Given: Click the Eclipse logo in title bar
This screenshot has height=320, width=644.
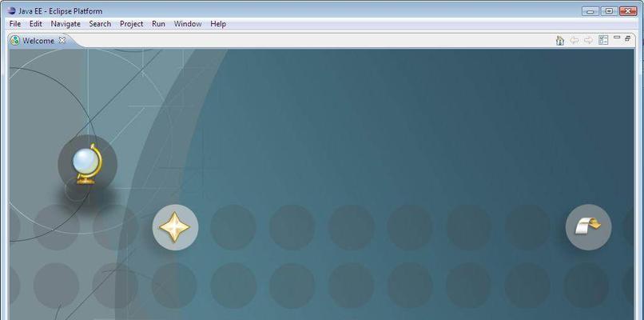Looking at the screenshot, I should (11, 10).
